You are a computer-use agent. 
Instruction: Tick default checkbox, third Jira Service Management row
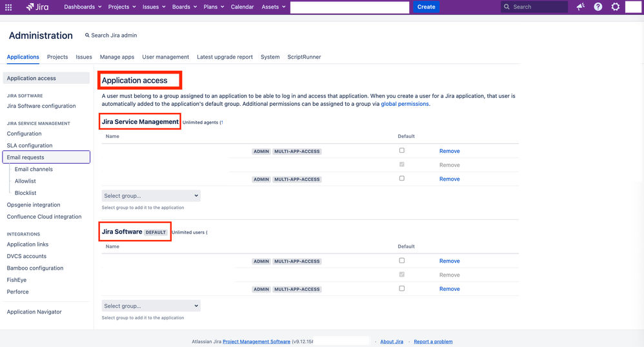[401, 178]
